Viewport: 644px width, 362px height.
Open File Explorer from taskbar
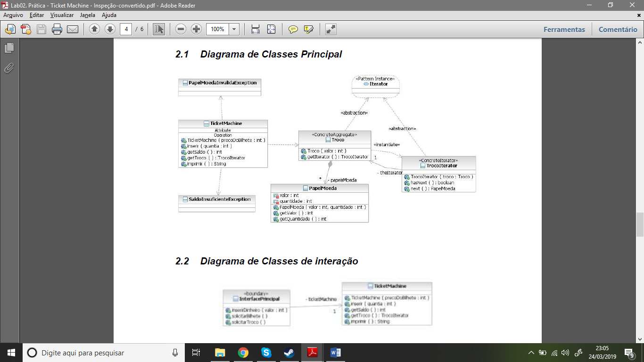point(220,353)
